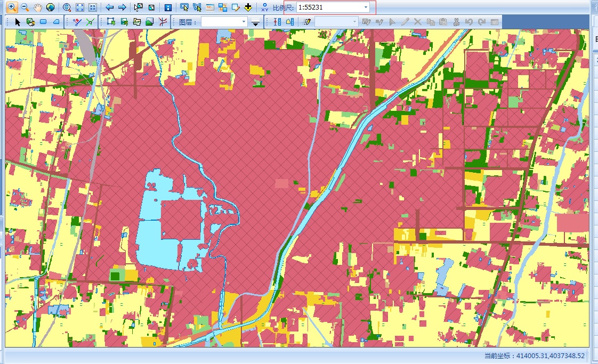Screen dimensions: 598x364
Task: Click the grey copy icon
Action: (431, 22)
